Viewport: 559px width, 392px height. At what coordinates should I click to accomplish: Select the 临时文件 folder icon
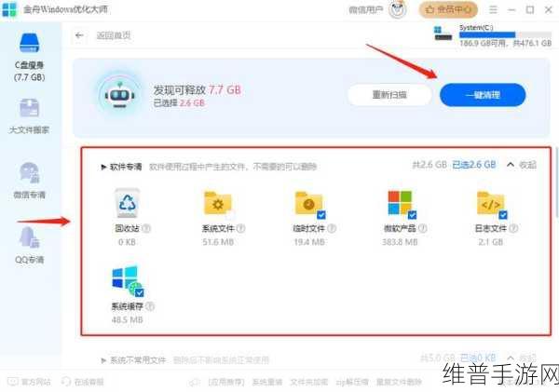[308, 203]
